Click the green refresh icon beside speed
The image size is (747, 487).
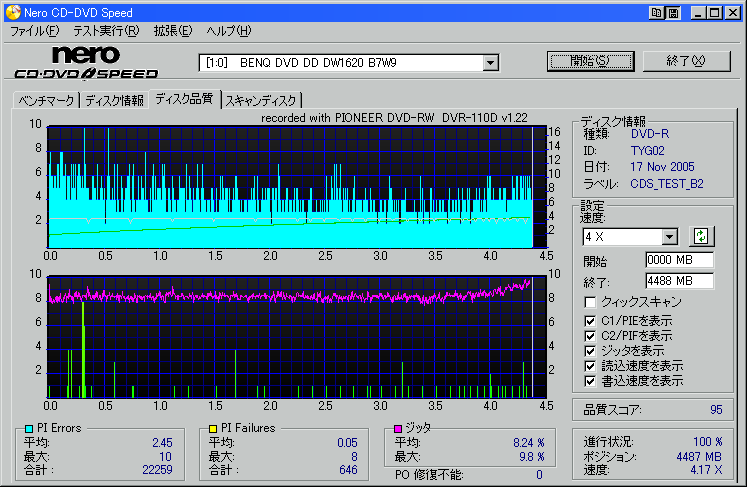701,237
